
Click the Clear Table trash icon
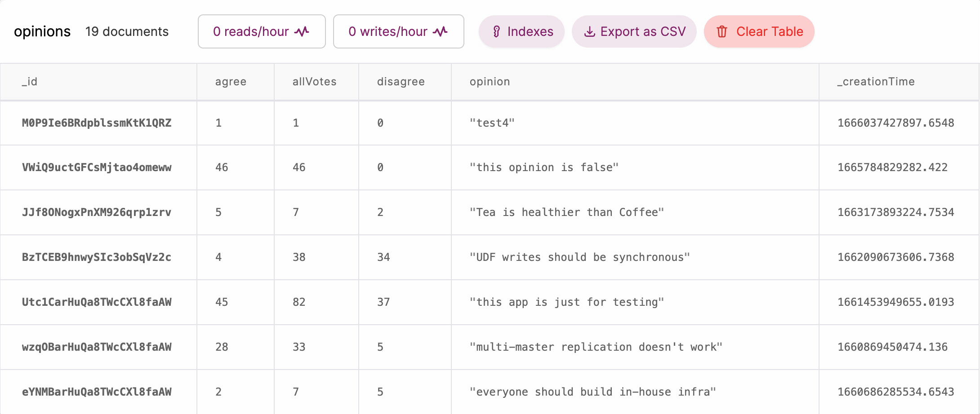(x=722, y=31)
